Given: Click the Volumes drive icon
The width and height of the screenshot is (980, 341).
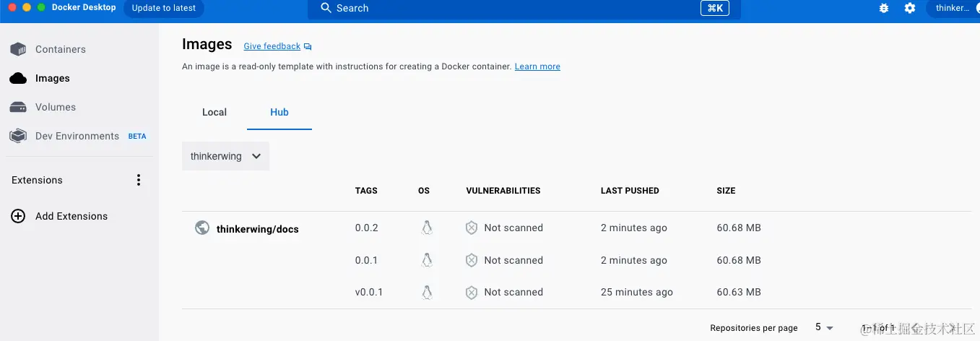Looking at the screenshot, I should [18, 107].
